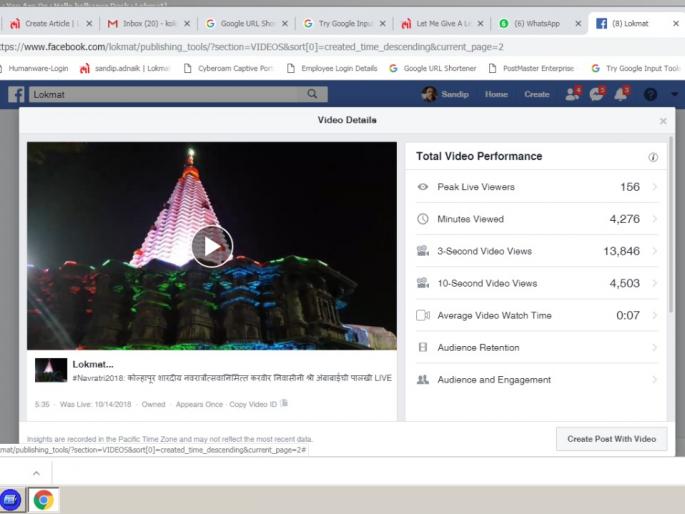Screen dimensions: 685x514
Task: Click the Facebook help question mark icon
Action: tap(650, 94)
